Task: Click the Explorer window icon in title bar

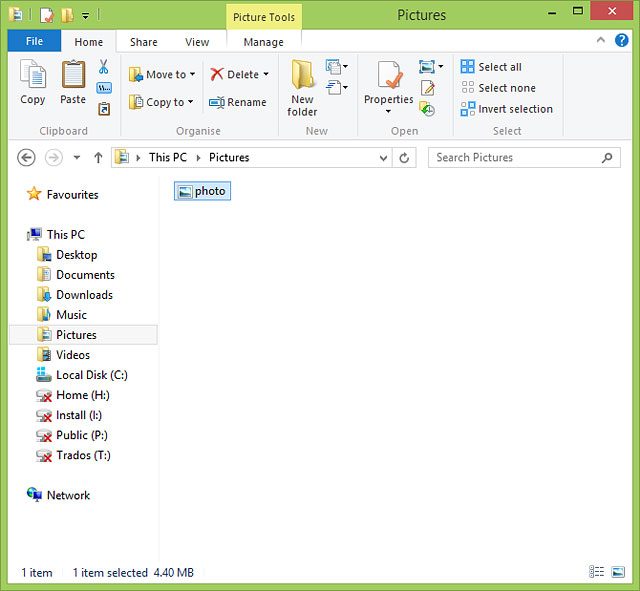Action: 16,15
